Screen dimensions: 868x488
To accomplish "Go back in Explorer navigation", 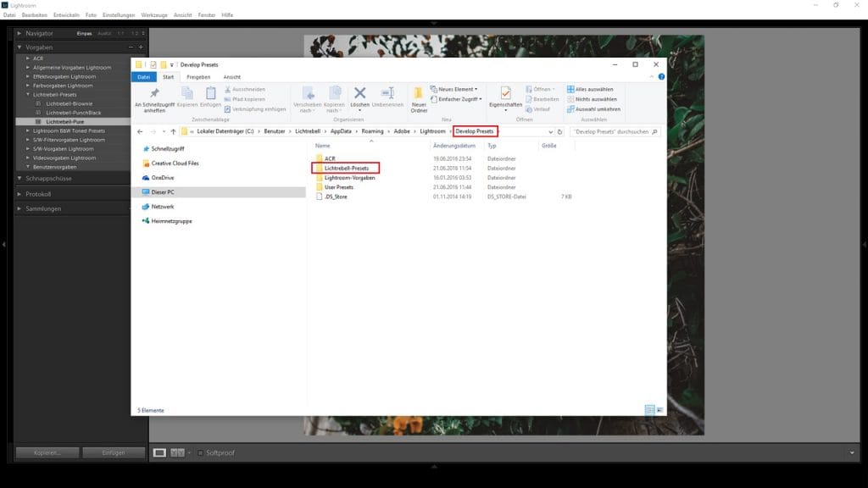I will (x=140, y=131).
